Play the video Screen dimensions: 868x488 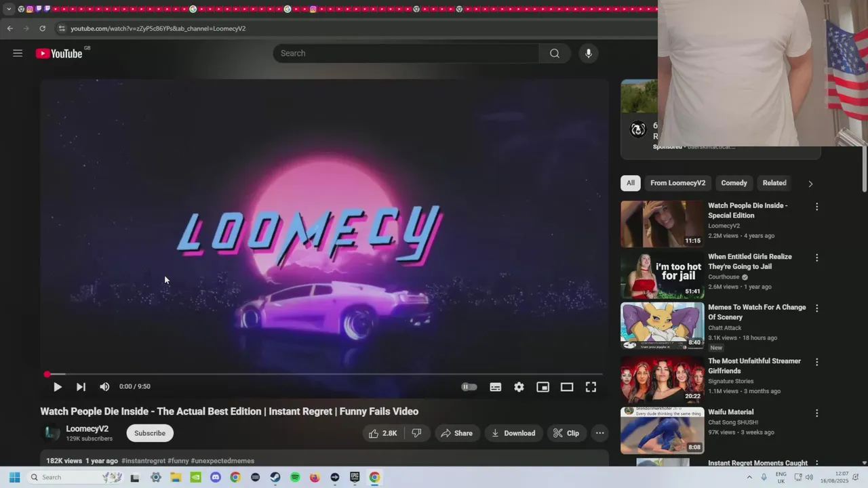click(x=58, y=386)
